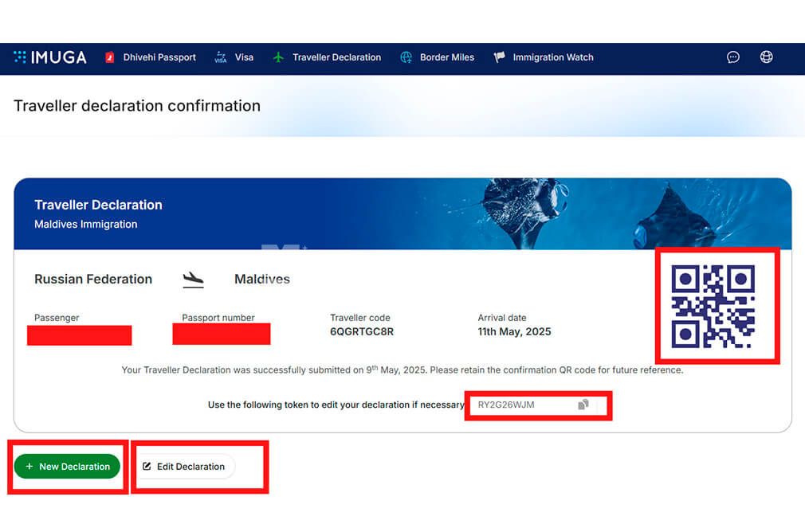Click the Russian Federation text
Viewport: 805px width, 532px height.
[93, 279]
